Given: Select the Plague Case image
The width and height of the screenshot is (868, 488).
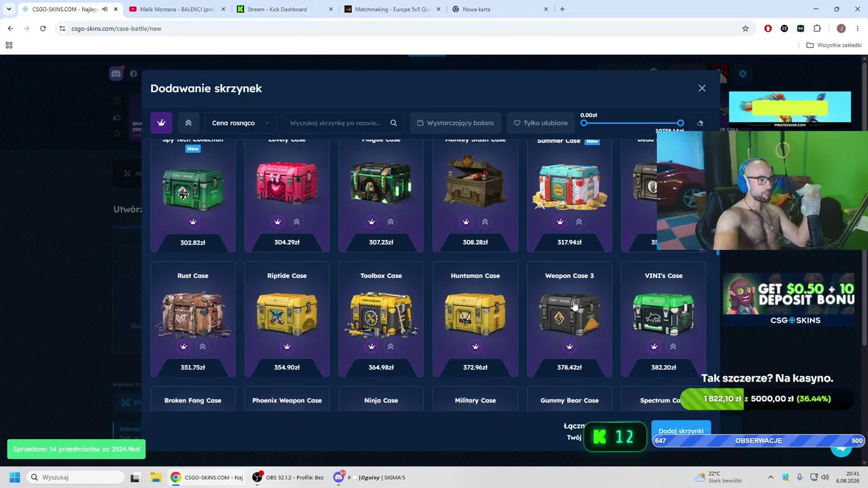Looking at the screenshot, I should 381,184.
